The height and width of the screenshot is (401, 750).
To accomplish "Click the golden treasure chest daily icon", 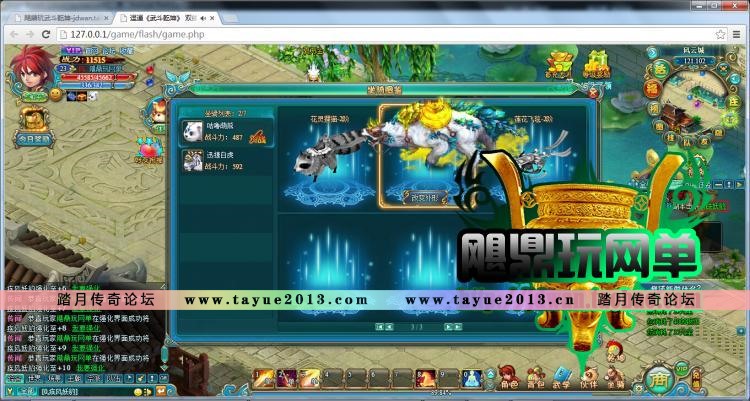I will click(x=34, y=118).
